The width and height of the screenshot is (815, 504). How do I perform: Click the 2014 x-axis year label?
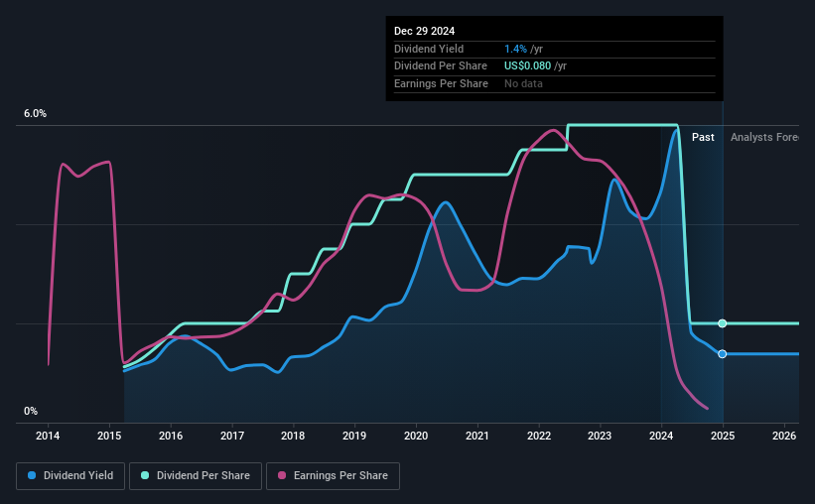pos(48,436)
